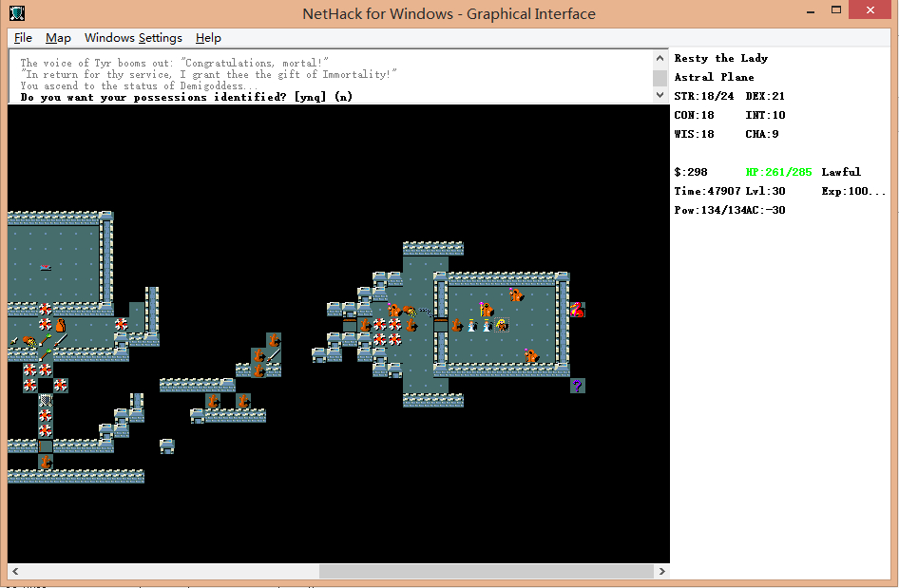Click the WIS:18 stat
The image size is (899, 588).
[694, 134]
